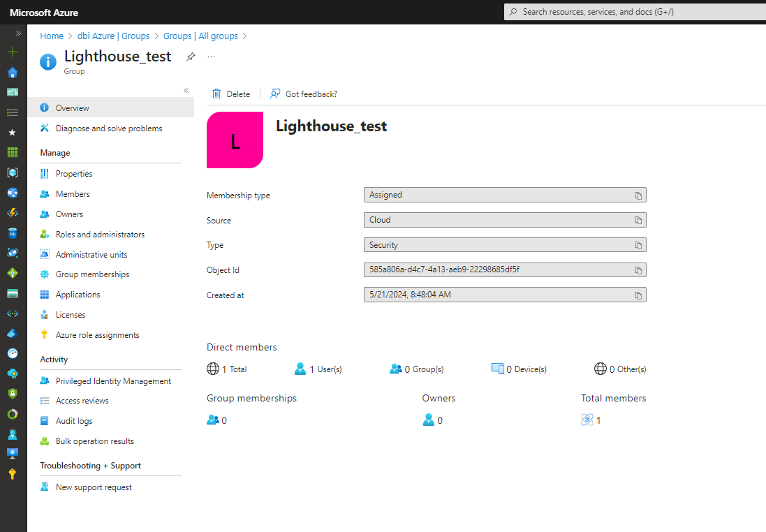This screenshot has width=766, height=532.
Task: Click the Got feedback? button
Action: [304, 94]
